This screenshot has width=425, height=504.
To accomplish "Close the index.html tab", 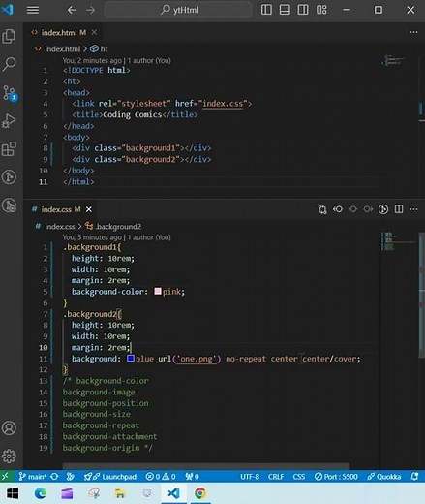I will [94, 32].
